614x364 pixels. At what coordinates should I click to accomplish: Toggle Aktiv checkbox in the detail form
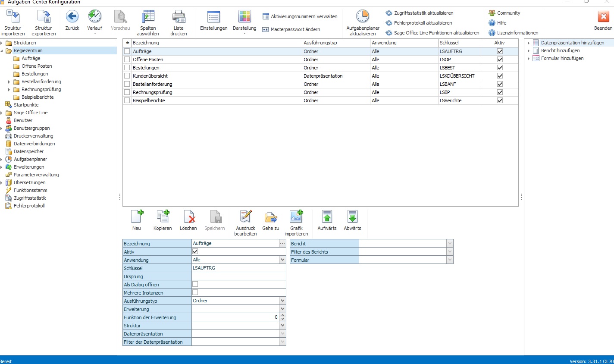[x=195, y=251]
